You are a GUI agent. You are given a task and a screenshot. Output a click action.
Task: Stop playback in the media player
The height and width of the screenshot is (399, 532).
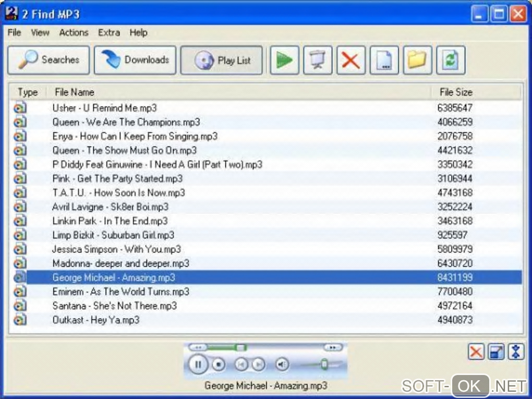pyautogui.click(x=219, y=365)
